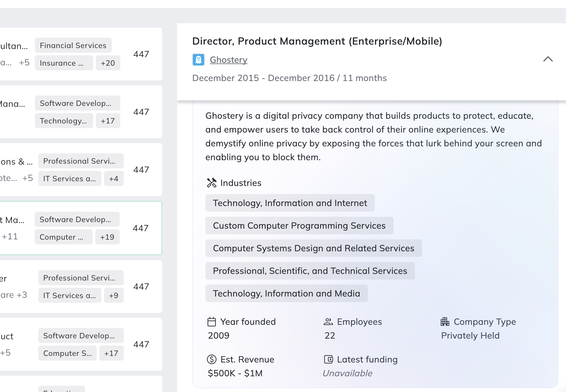This screenshot has height=392, width=566.
Task: Click the Year founded calendar icon
Action: pyautogui.click(x=212, y=322)
